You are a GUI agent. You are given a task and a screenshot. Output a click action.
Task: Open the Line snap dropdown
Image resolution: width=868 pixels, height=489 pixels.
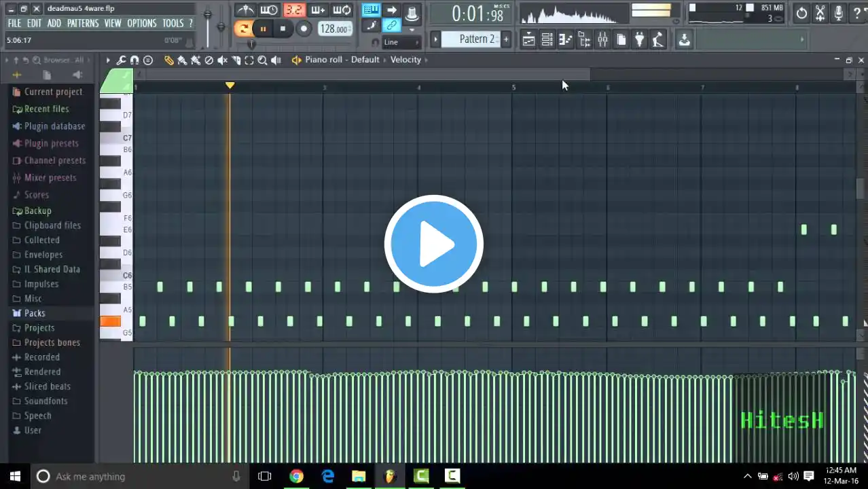point(401,42)
